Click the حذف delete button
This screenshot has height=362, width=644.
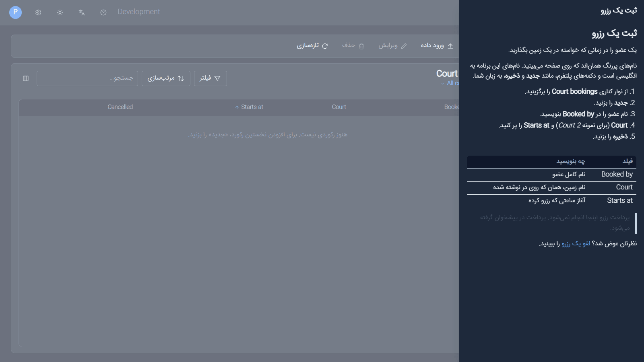point(353,46)
